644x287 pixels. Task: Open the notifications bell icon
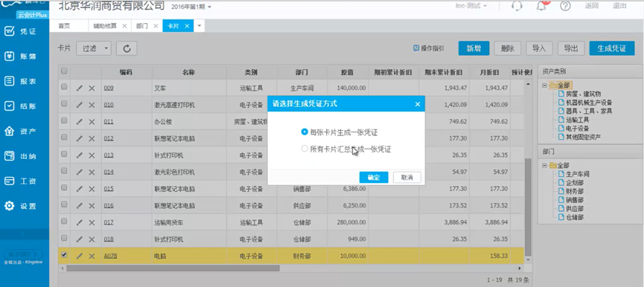(x=541, y=6)
